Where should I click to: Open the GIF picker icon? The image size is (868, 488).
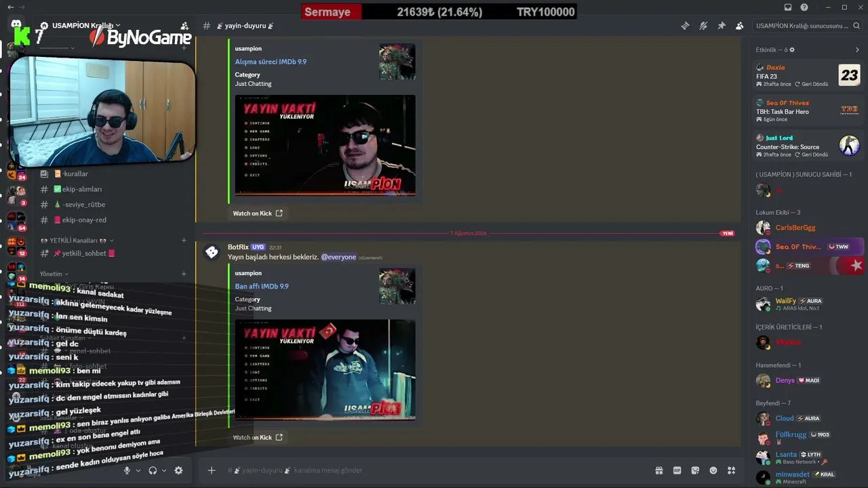[x=677, y=470]
